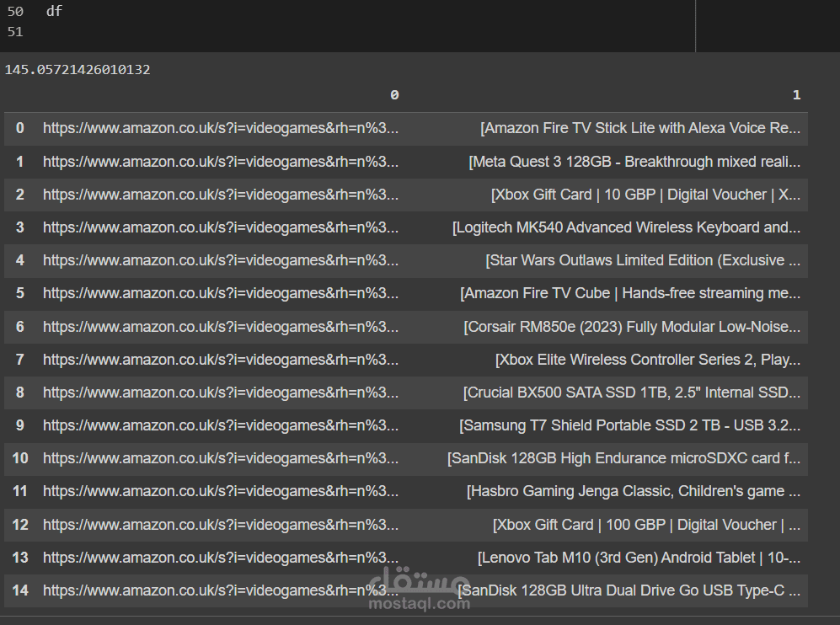The width and height of the screenshot is (840, 625).
Task: Select the 'Amazon Fire TV Stick Lite' cell
Action: 640,129
